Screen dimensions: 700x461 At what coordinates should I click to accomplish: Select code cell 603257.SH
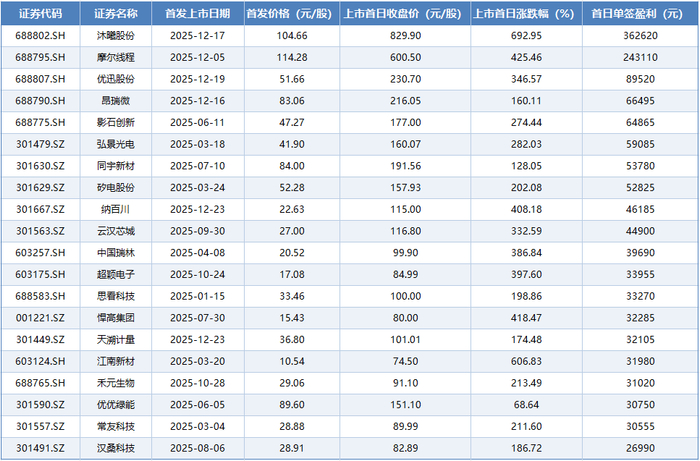pos(41,253)
